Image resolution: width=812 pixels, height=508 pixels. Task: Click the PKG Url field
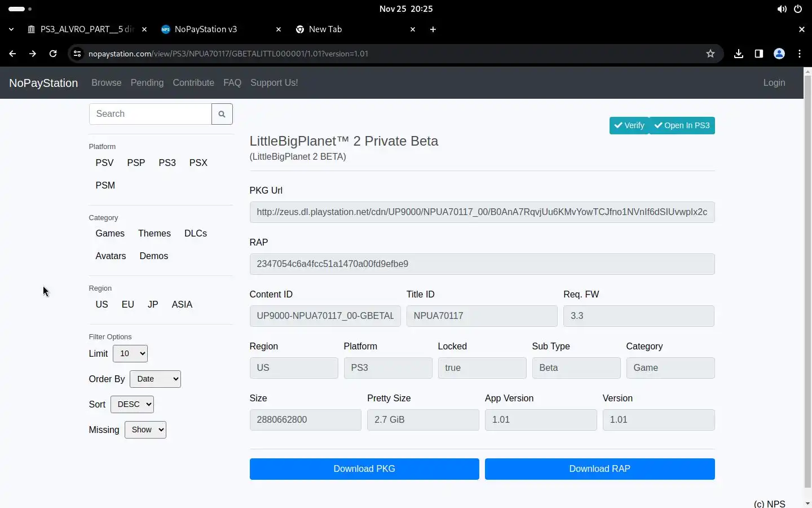pyautogui.click(x=482, y=212)
